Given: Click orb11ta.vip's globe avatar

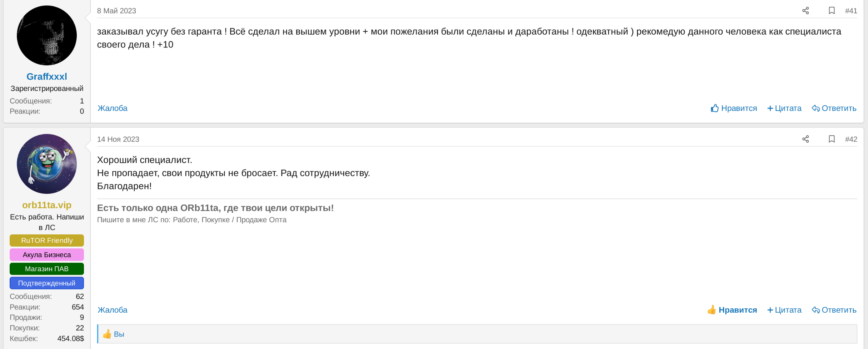Looking at the screenshot, I should [47, 164].
